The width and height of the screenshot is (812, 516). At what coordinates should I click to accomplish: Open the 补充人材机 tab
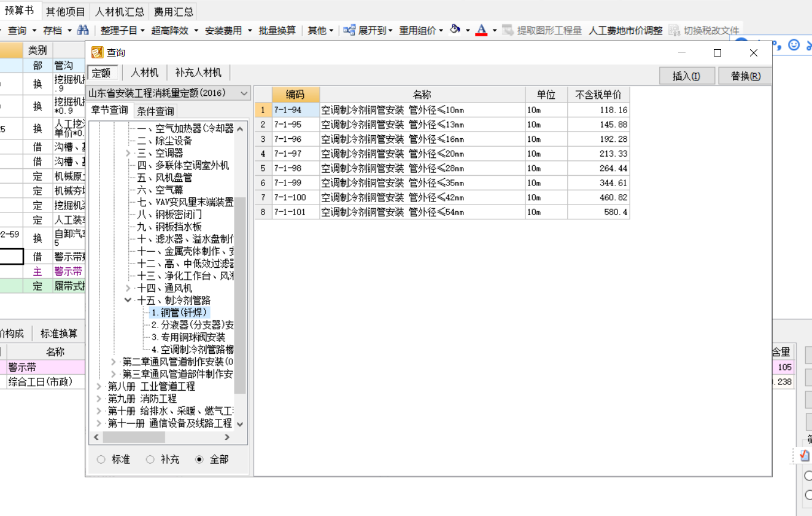click(198, 72)
